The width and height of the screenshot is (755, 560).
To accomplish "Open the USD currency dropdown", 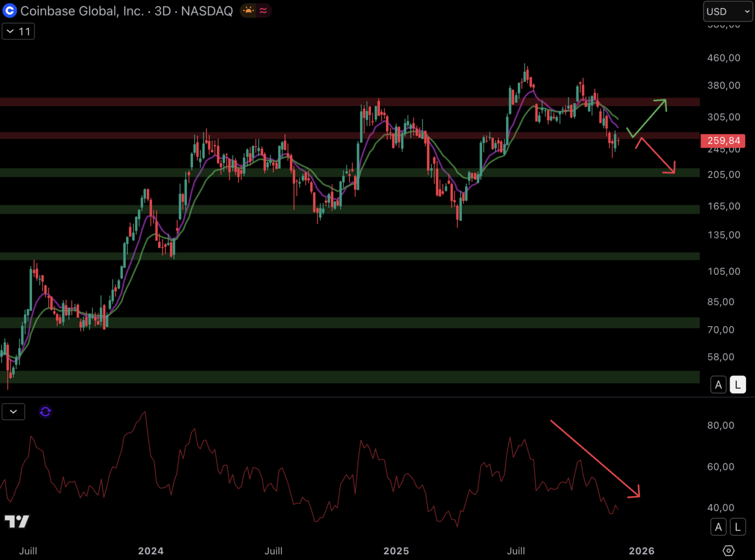I will click(x=727, y=11).
